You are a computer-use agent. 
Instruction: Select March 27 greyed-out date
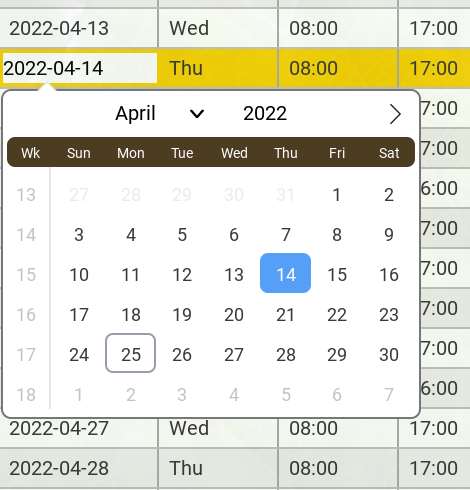pyautogui.click(x=79, y=195)
